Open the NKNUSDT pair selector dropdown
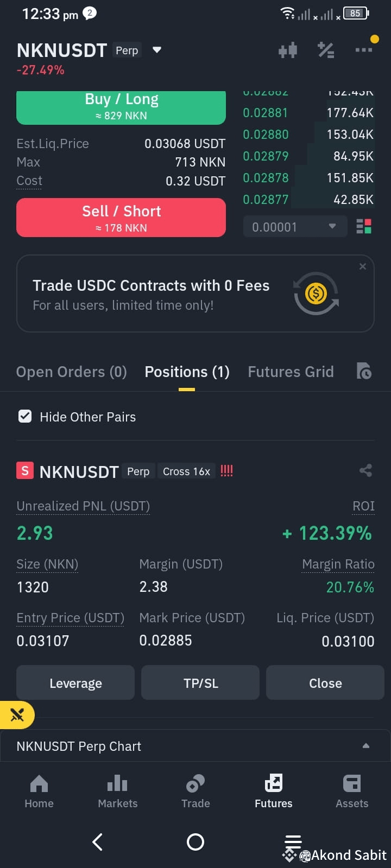 (157, 50)
